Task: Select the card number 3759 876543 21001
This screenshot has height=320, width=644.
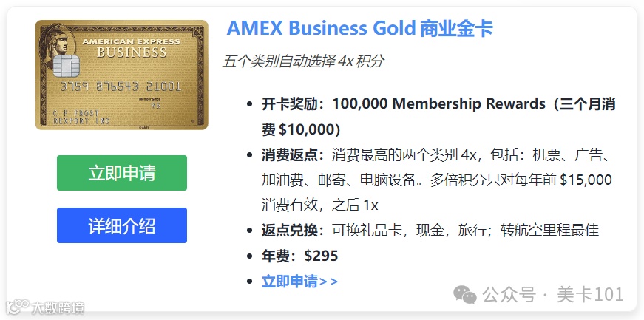Action: (x=121, y=87)
